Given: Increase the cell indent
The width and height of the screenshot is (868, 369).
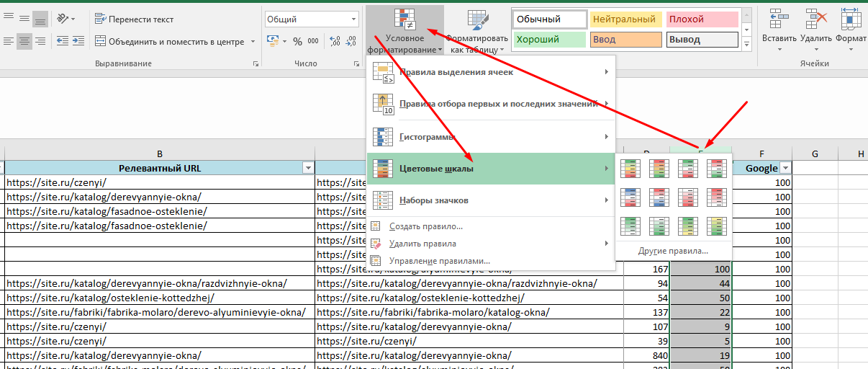Looking at the screenshot, I should (78, 41).
